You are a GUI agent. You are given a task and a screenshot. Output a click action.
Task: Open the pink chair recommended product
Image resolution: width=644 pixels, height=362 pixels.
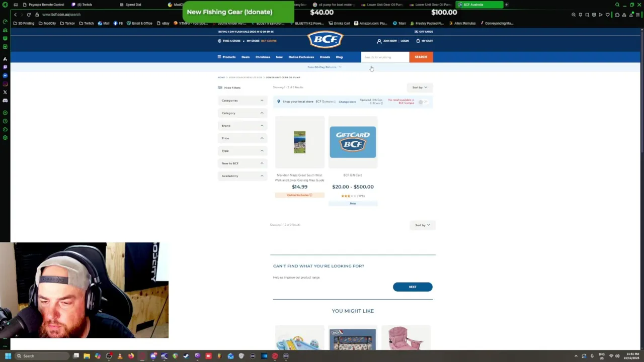[x=406, y=338]
